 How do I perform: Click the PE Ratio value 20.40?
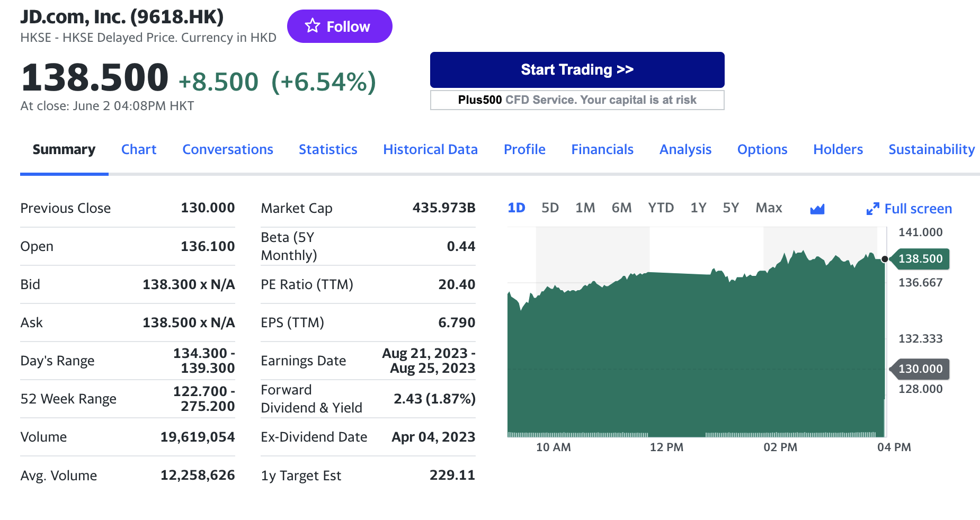coord(457,284)
